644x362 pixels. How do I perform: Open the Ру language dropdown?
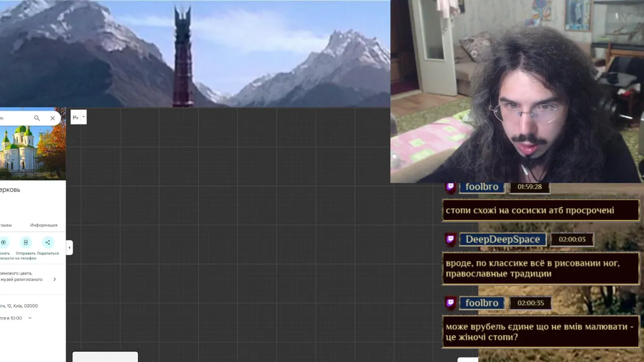pyautogui.click(x=78, y=117)
